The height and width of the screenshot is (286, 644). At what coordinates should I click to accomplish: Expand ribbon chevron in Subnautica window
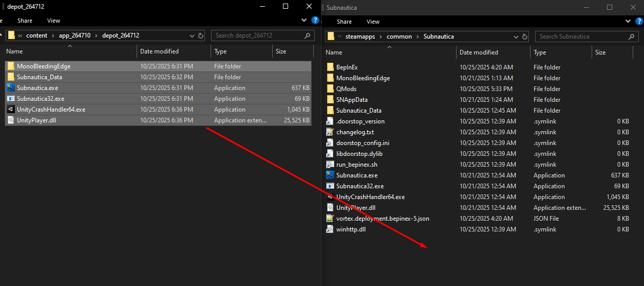(628, 22)
